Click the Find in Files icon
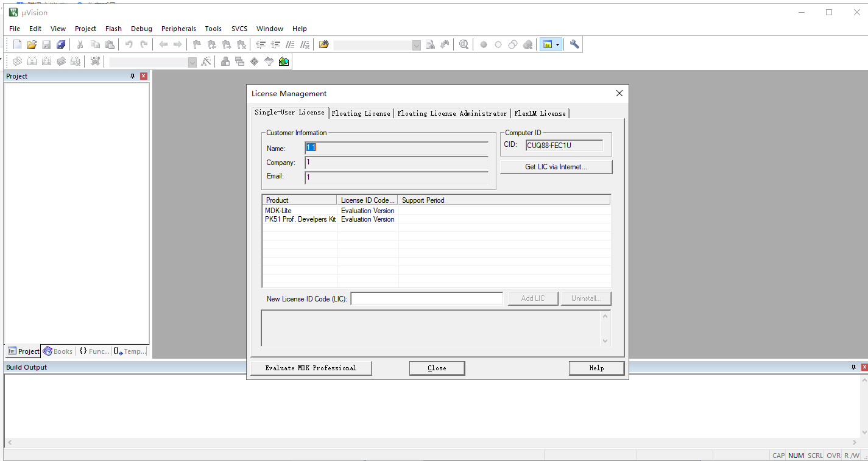 323,44
